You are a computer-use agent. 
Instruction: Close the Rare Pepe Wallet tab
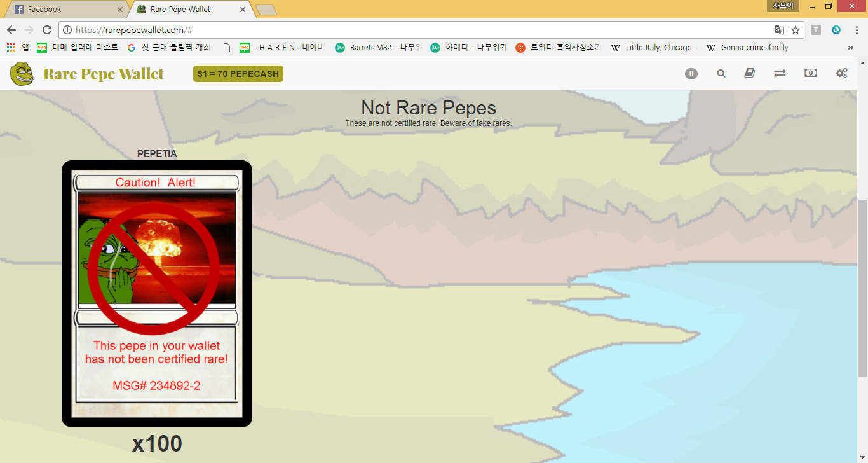[243, 10]
